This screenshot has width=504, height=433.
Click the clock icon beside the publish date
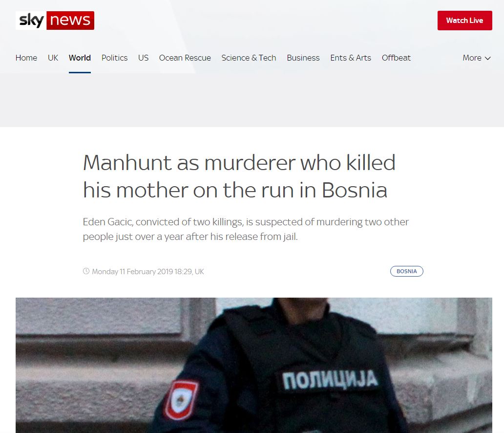(86, 271)
